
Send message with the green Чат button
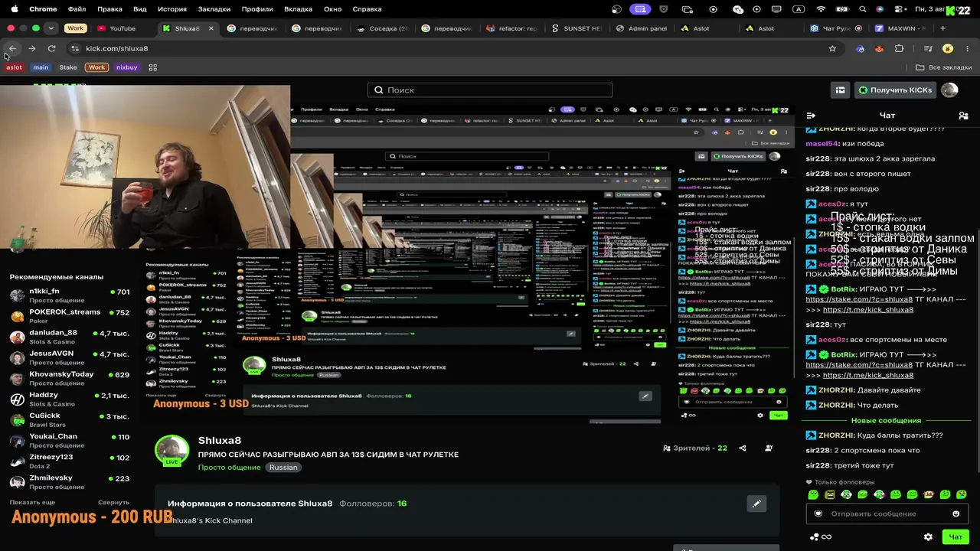point(955,537)
